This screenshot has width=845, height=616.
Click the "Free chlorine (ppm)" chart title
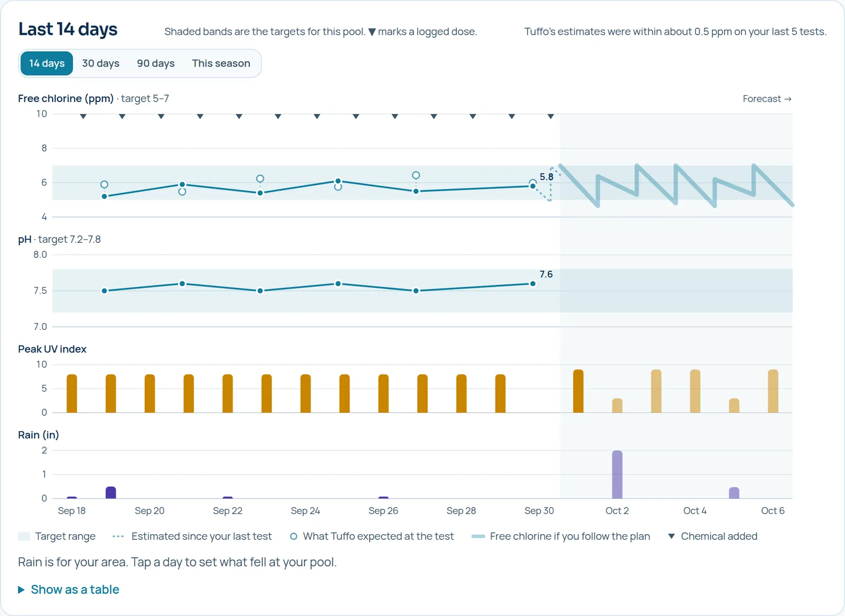pyautogui.click(x=65, y=99)
